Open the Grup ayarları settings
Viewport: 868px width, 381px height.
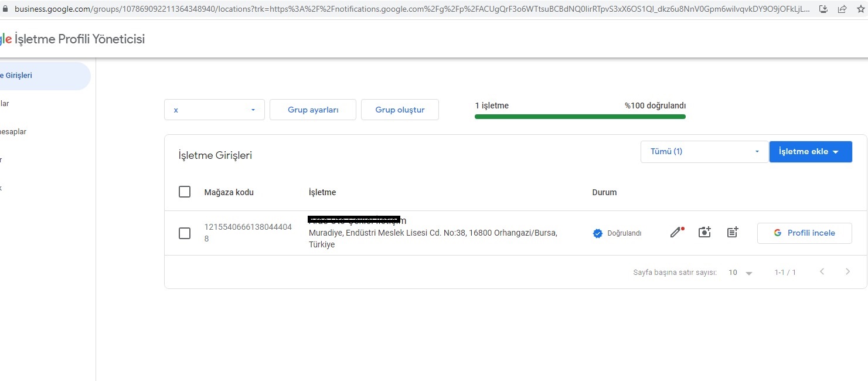(313, 110)
